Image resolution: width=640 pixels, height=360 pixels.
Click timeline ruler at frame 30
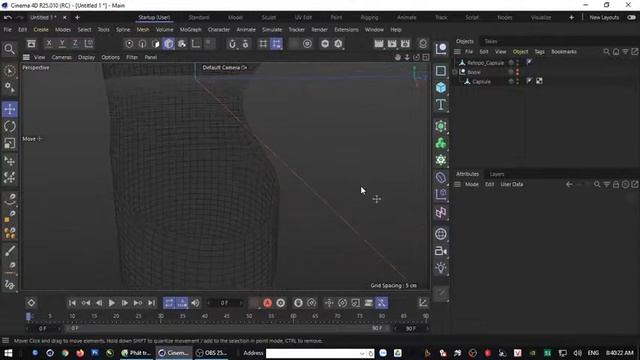tap(160, 316)
